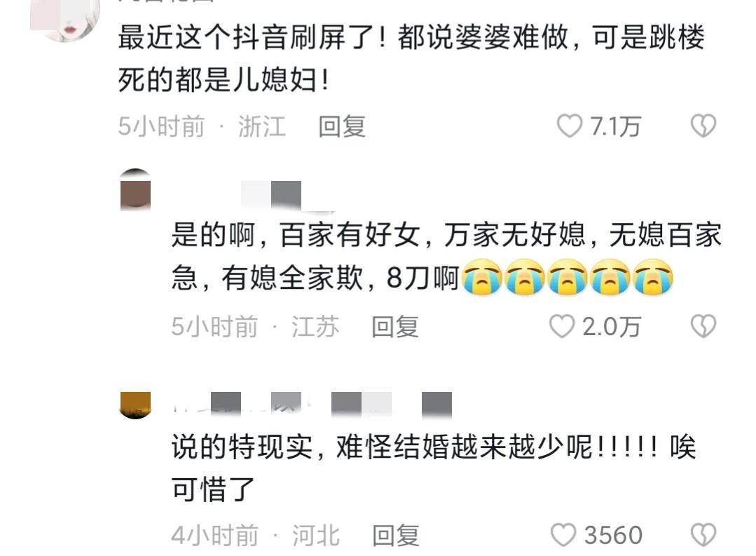Select the reply text starting 说的特现实
Image resolution: width=756 pixels, height=556 pixels.
[x=434, y=468]
